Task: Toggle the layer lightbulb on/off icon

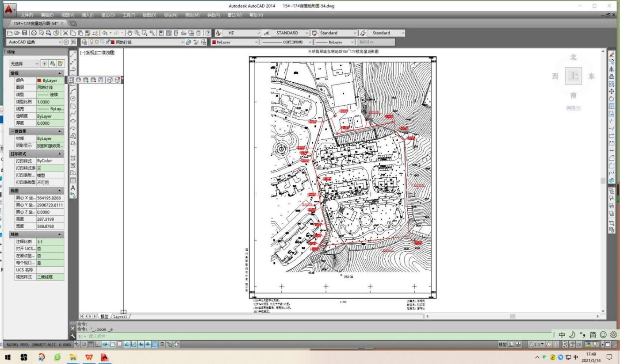Action: [x=92, y=42]
